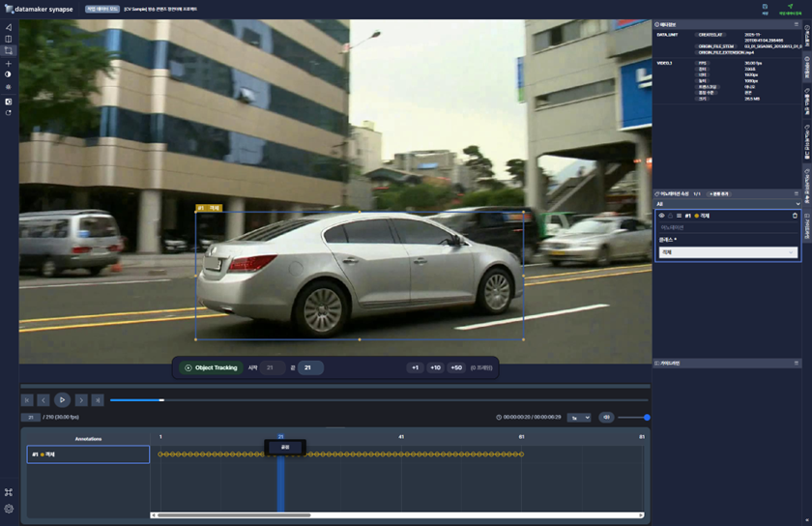Select annotation #1 row in Annotations list
Image resolution: width=812 pixels, height=526 pixels.
(88, 454)
